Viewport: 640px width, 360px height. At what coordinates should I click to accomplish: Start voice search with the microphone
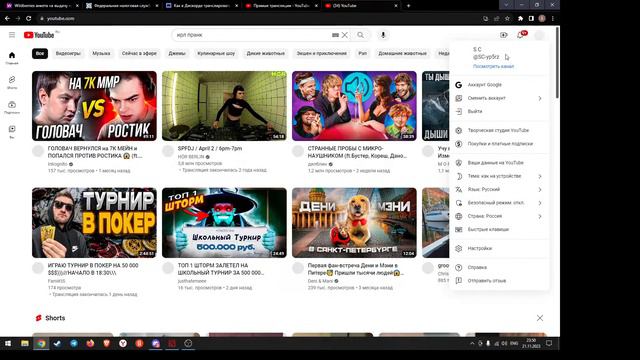pos(383,35)
